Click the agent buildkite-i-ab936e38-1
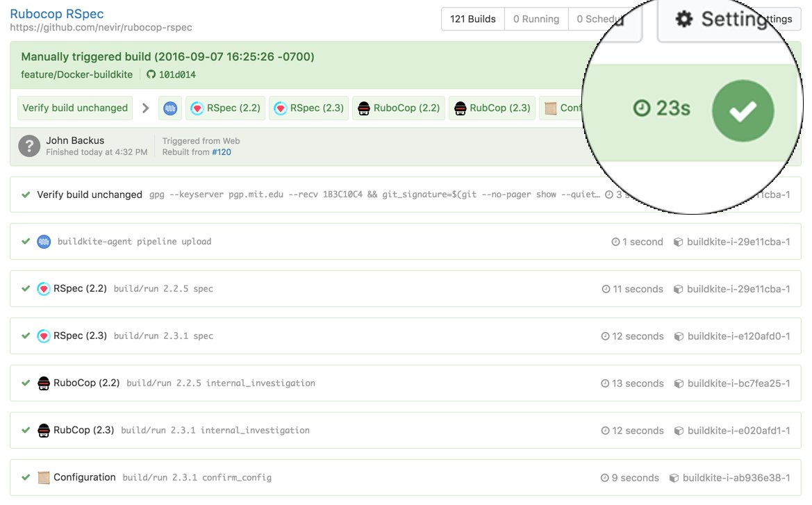812x505 pixels. coord(736,477)
